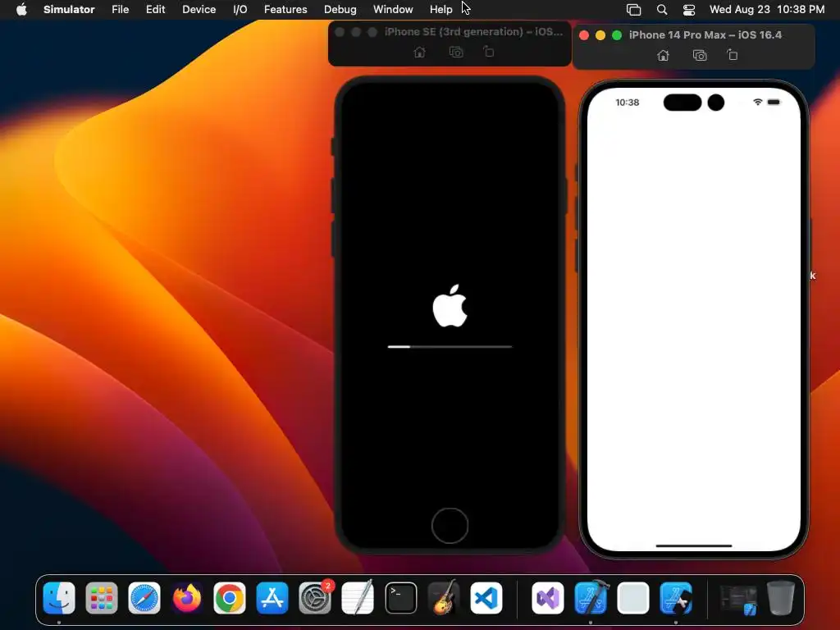The image size is (840, 630).
Task: Tap Home button icon in iPhone 14 Pro Max toolbar
Action: pyautogui.click(x=663, y=55)
